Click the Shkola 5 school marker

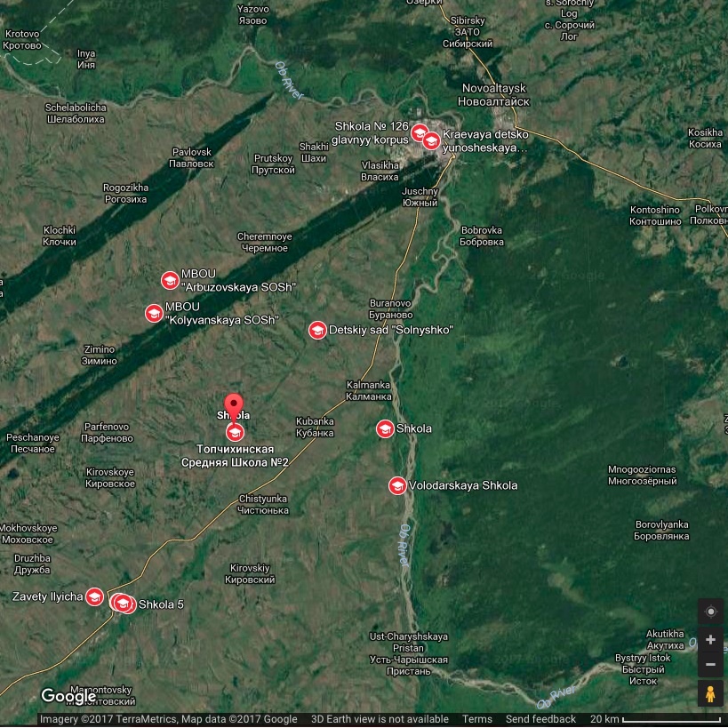[x=125, y=604]
